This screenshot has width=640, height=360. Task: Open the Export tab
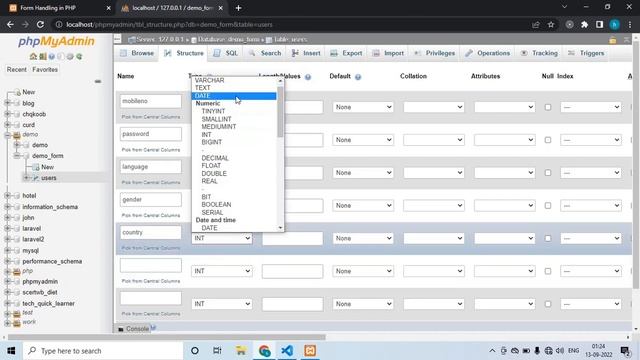coord(347,53)
